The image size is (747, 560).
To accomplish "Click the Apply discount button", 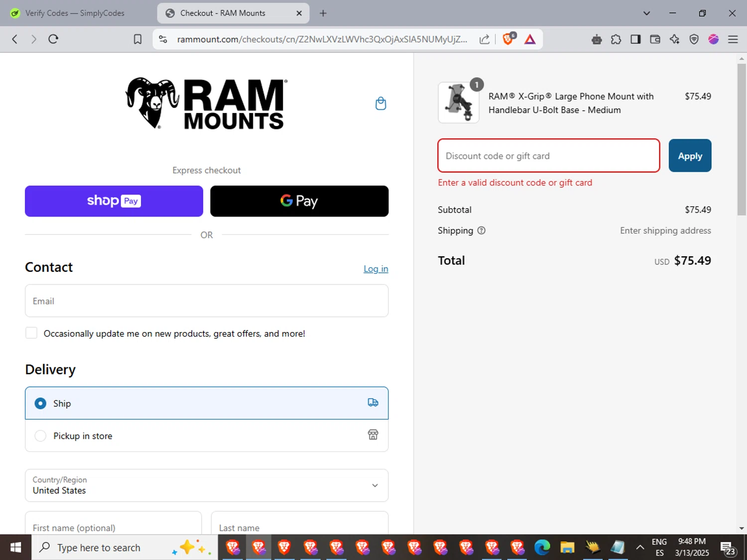I will point(690,156).
